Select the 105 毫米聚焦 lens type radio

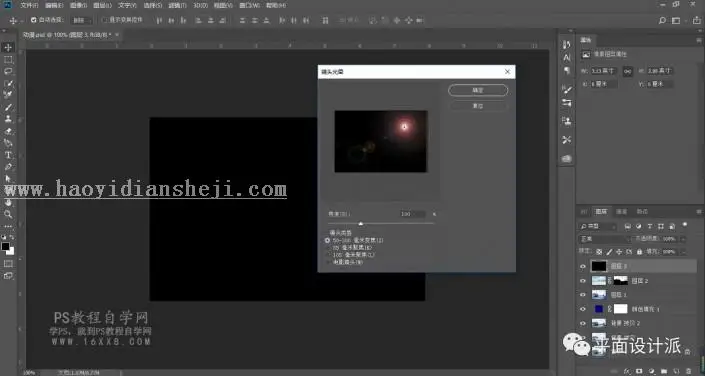(x=327, y=255)
